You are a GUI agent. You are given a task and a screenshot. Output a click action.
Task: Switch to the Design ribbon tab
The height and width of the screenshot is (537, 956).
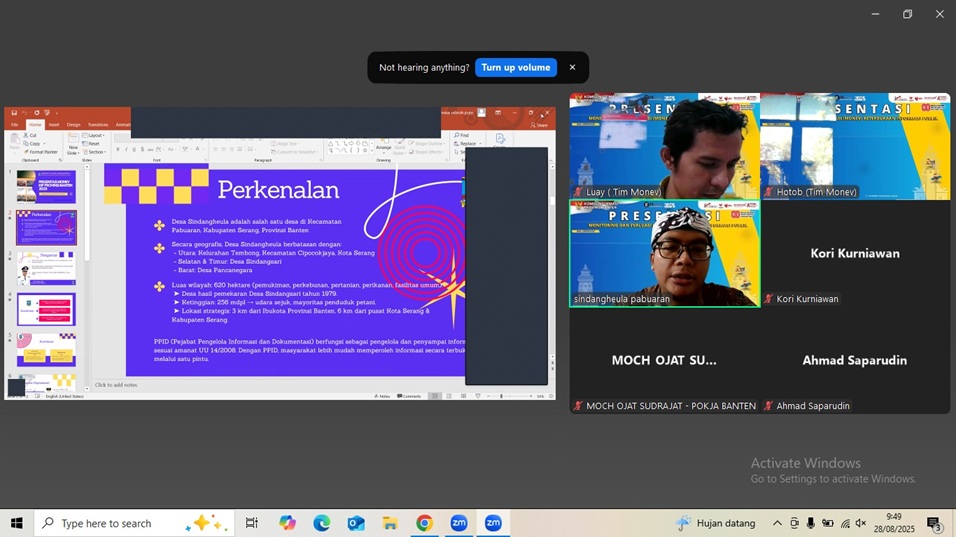[74, 125]
